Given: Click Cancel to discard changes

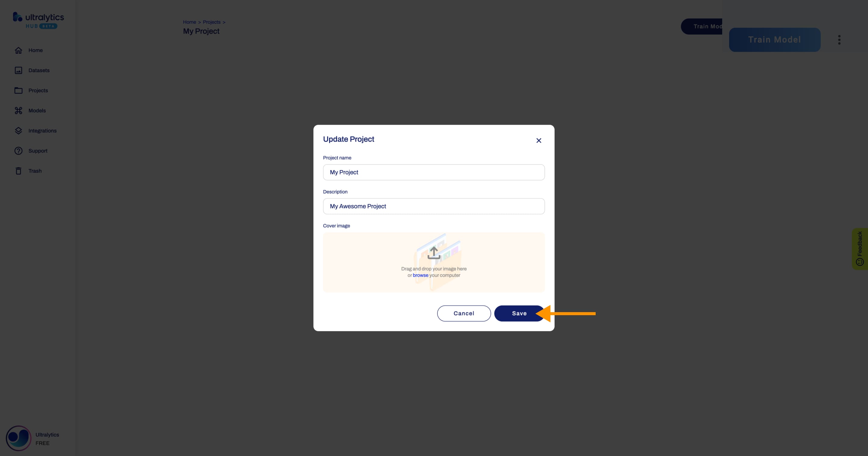Looking at the screenshot, I should tap(464, 313).
